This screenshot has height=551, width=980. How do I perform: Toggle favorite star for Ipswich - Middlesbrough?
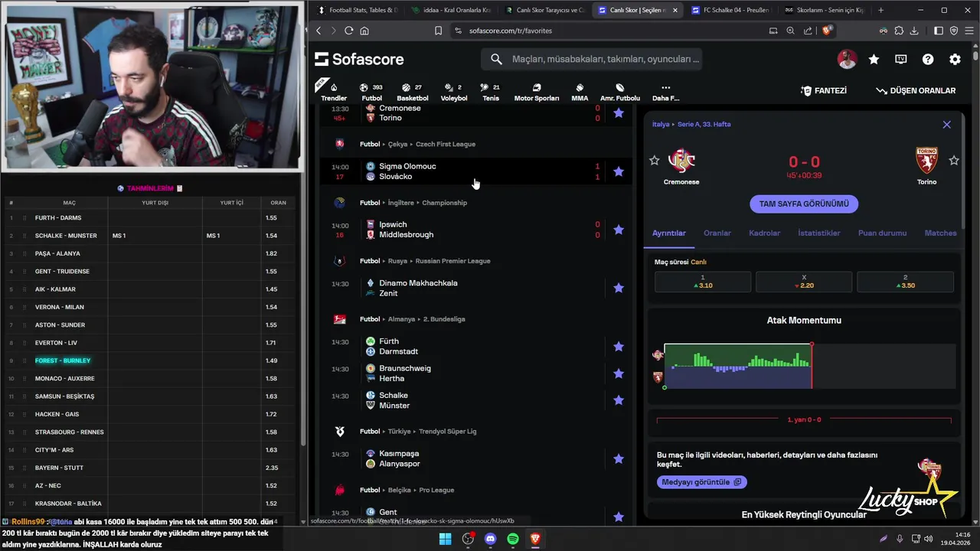pyautogui.click(x=619, y=230)
